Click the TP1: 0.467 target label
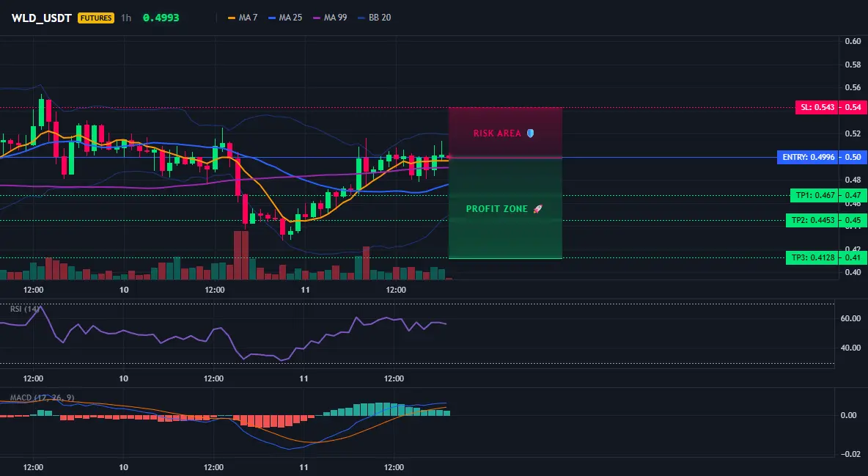Screen dimensions: 868x476 tap(815, 195)
